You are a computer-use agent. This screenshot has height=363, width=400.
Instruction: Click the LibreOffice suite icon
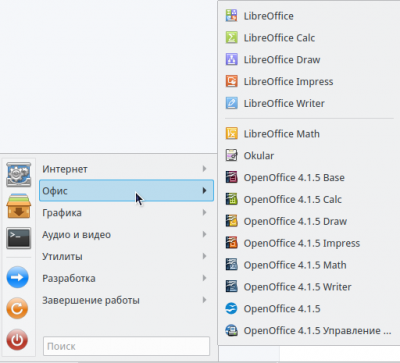click(231, 16)
